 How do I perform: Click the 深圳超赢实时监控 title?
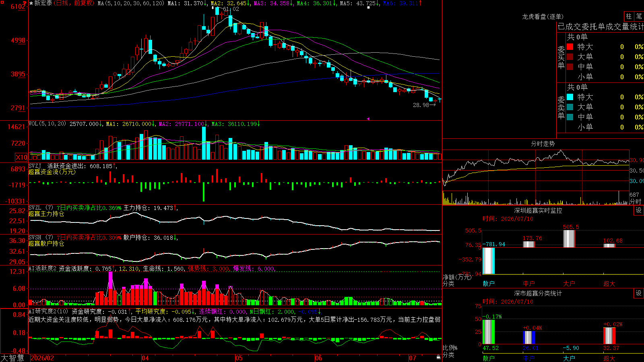tap(538, 211)
